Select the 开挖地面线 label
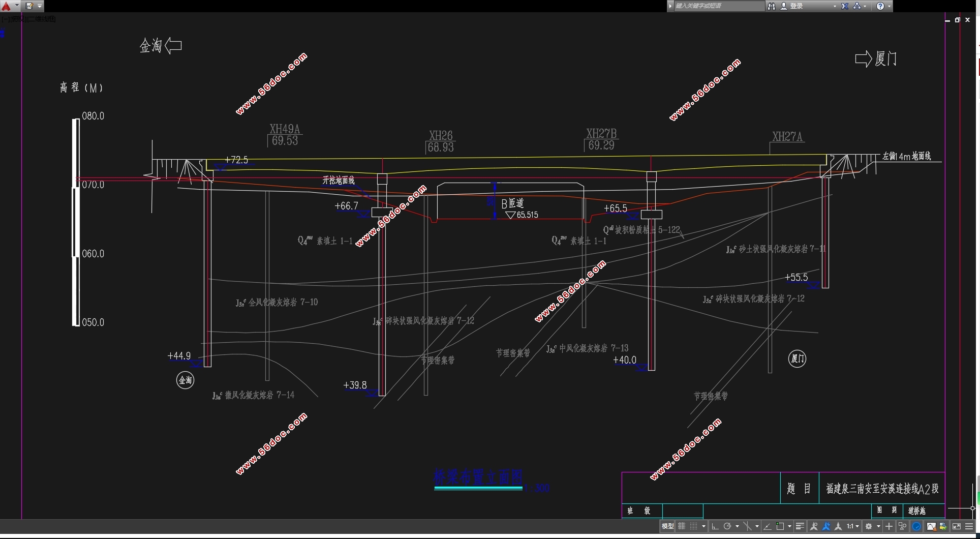This screenshot has height=539, width=980. [x=338, y=180]
